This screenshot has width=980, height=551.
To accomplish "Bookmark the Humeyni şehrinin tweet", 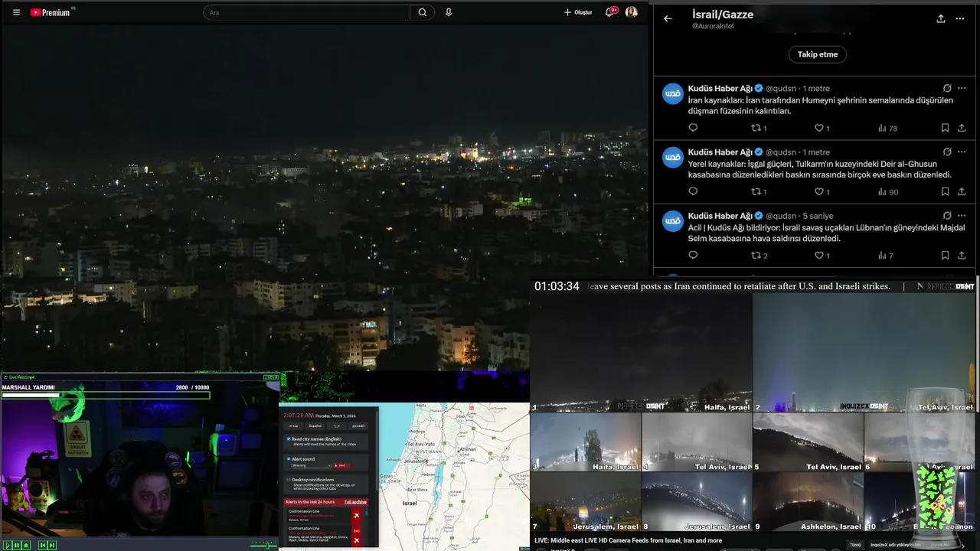I will click(946, 128).
